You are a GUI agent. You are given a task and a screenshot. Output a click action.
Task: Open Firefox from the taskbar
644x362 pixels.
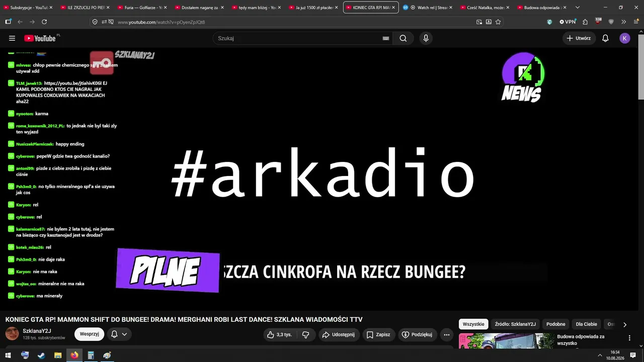74,355
